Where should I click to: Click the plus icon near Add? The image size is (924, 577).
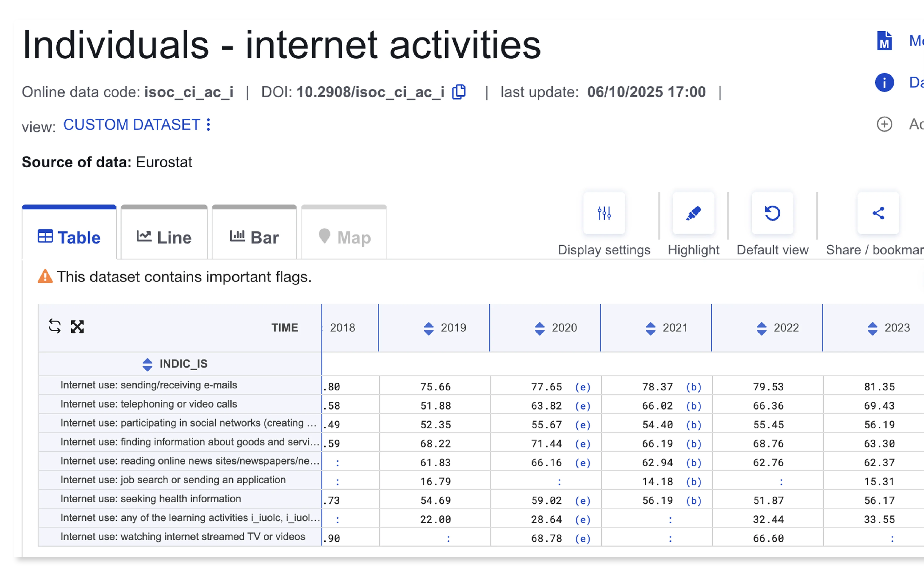click(x=885, y=124)
